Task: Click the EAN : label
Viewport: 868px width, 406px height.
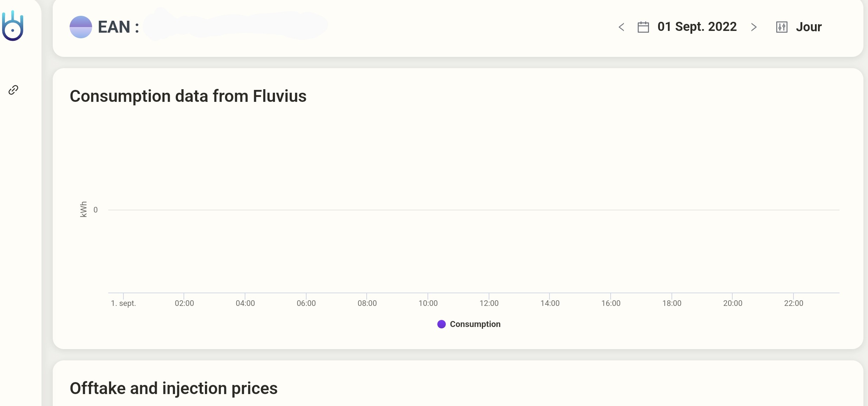Action: point(118,27)
